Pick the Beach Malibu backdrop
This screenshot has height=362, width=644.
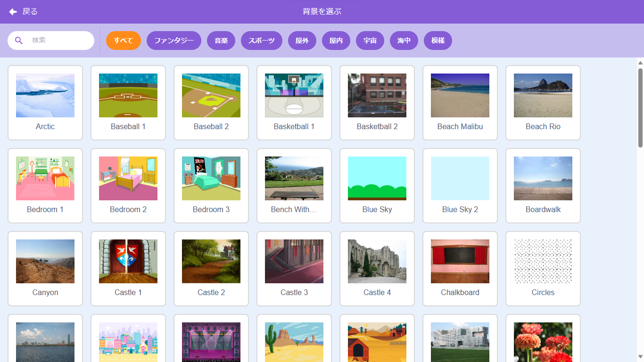click(x=460, y=103)
